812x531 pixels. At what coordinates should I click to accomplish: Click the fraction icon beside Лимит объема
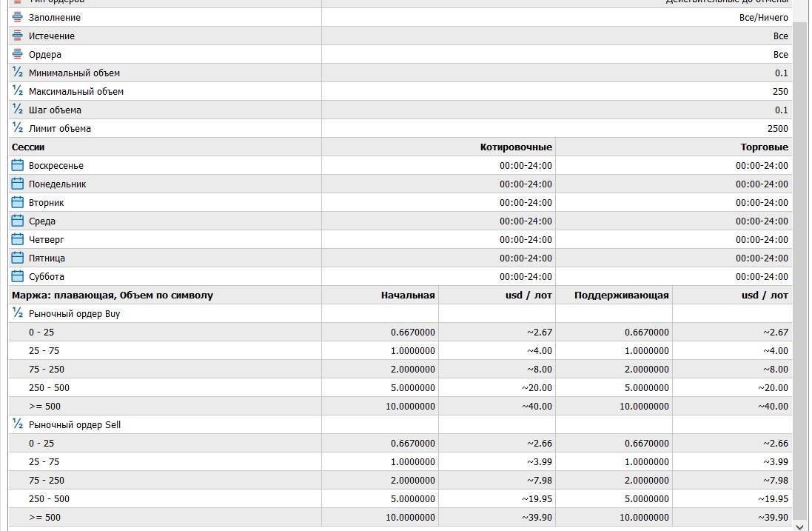click(x=18, y=128)
